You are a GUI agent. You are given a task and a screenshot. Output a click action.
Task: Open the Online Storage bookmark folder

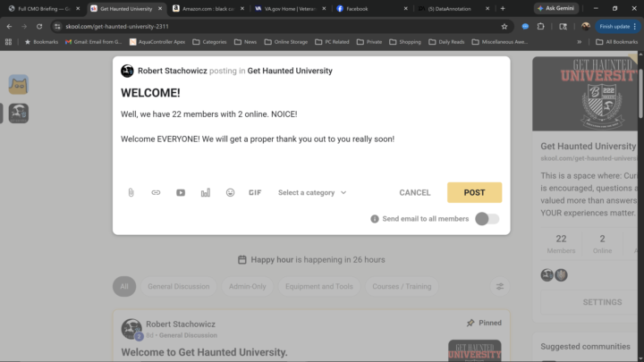[x=286, y=42]
